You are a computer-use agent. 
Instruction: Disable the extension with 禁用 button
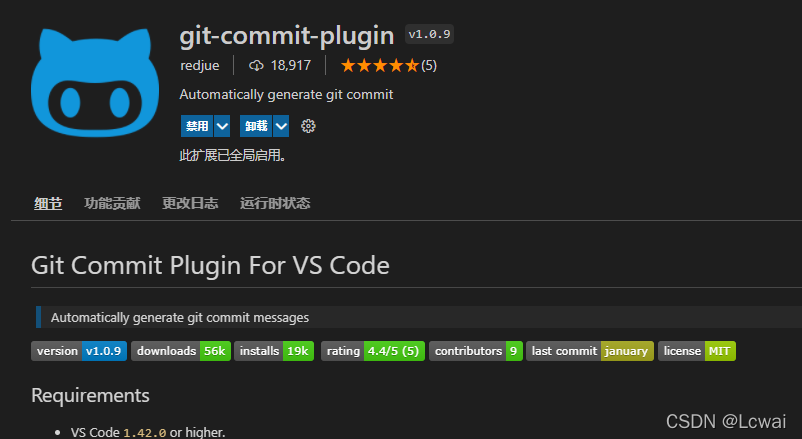pyautogui.click(x=197, y=126)
